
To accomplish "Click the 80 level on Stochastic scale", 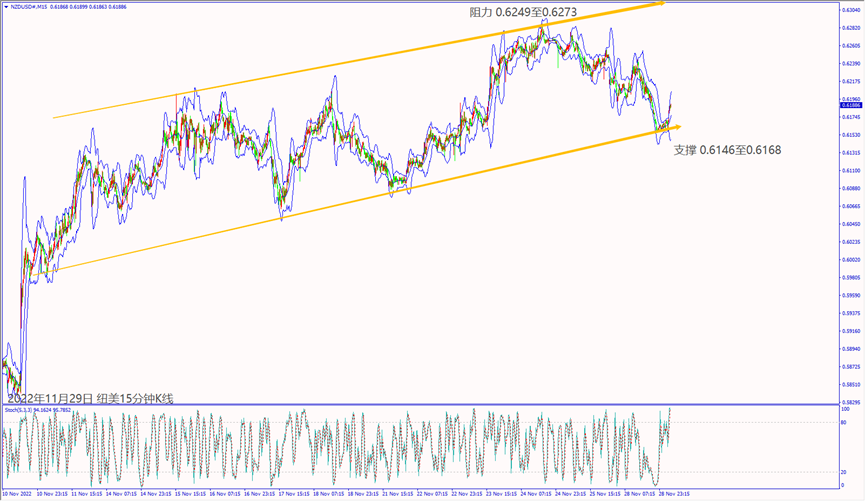I will coord(844,423).
